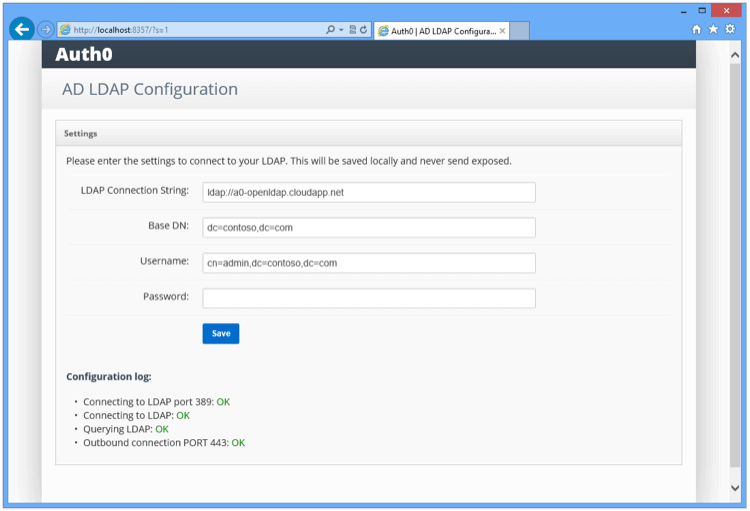The width and height of the screenshot is (750, 511).
Task: Select the Auth0 AD LDAP Configuration tab
Action: click(438, 31)
